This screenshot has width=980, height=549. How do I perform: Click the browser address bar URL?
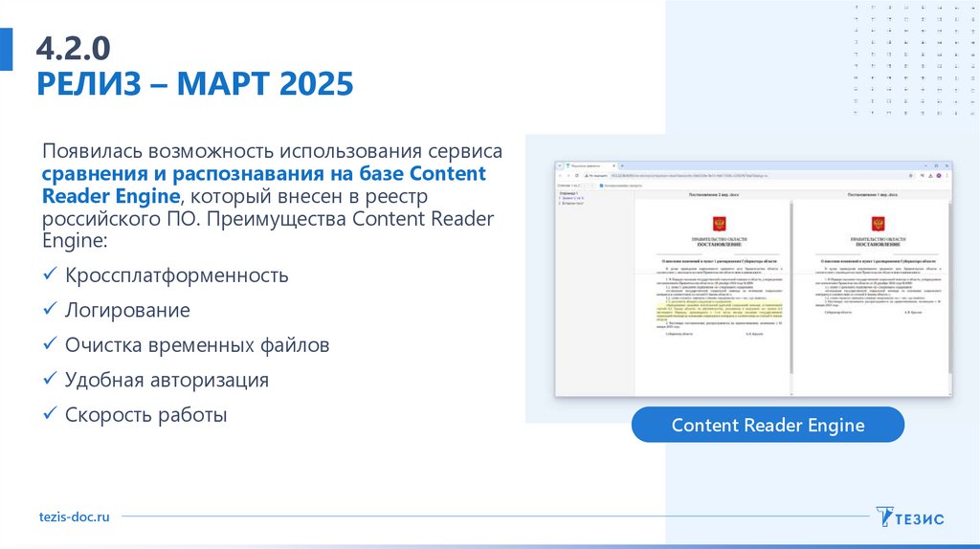tap(689, 175)
